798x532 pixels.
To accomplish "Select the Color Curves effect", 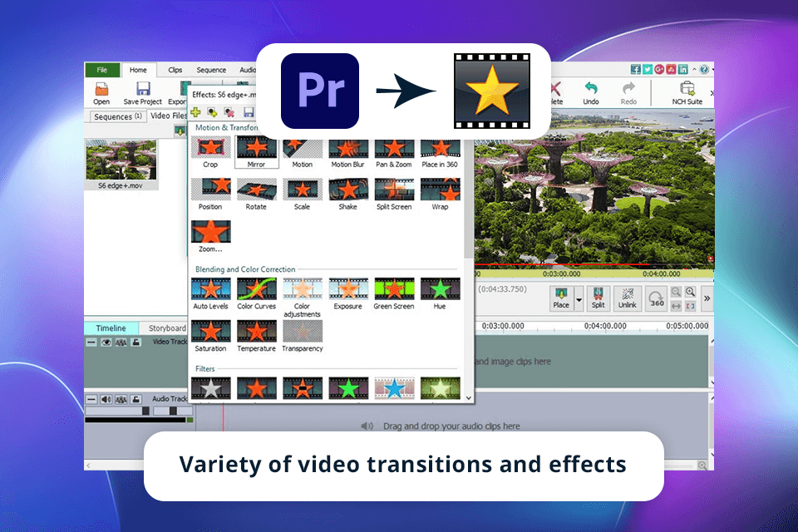I will (x=257, y=293).
